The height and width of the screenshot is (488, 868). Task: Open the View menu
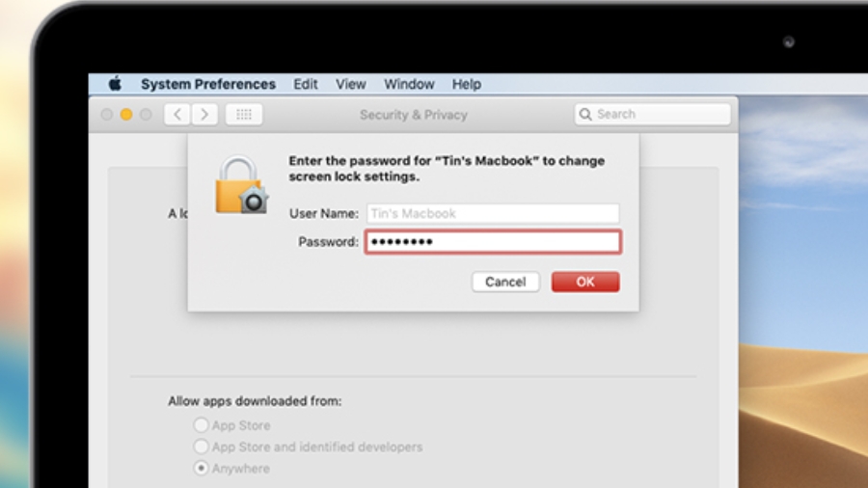tap(351, 84)
